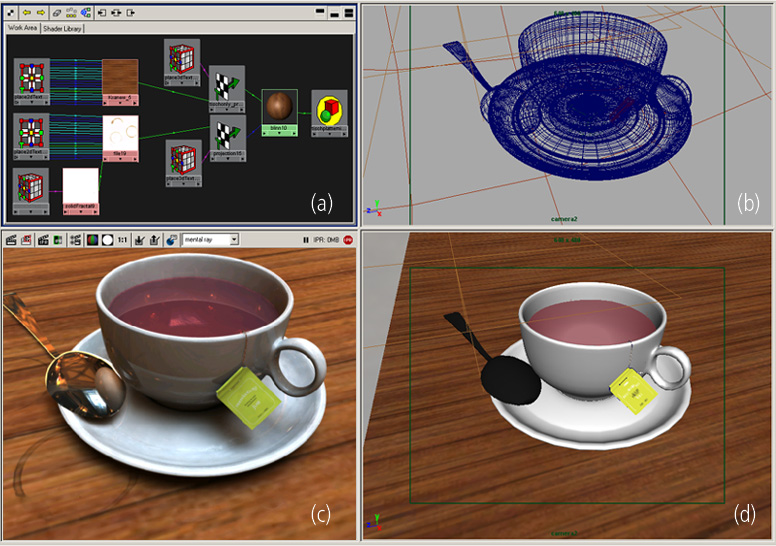Toggle the IPR pause button
This screenshot has height=546, width=776.
[307, 240]
